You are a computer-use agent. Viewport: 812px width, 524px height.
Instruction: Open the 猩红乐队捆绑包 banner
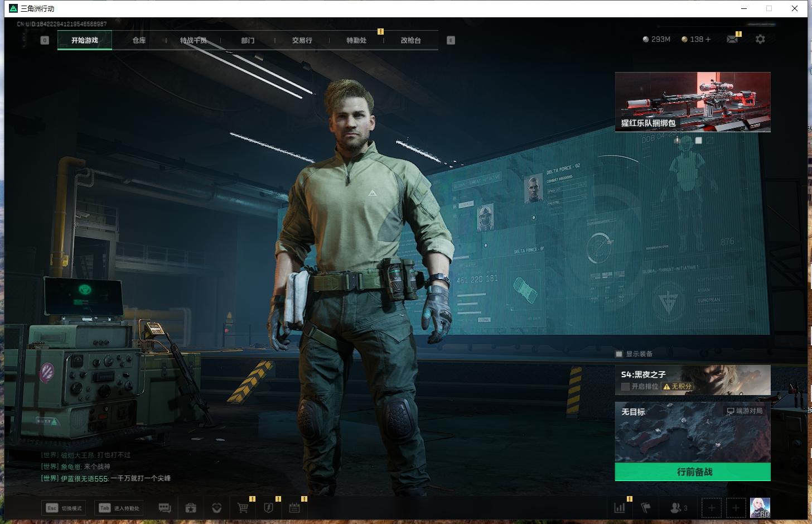tap(693, 102)
